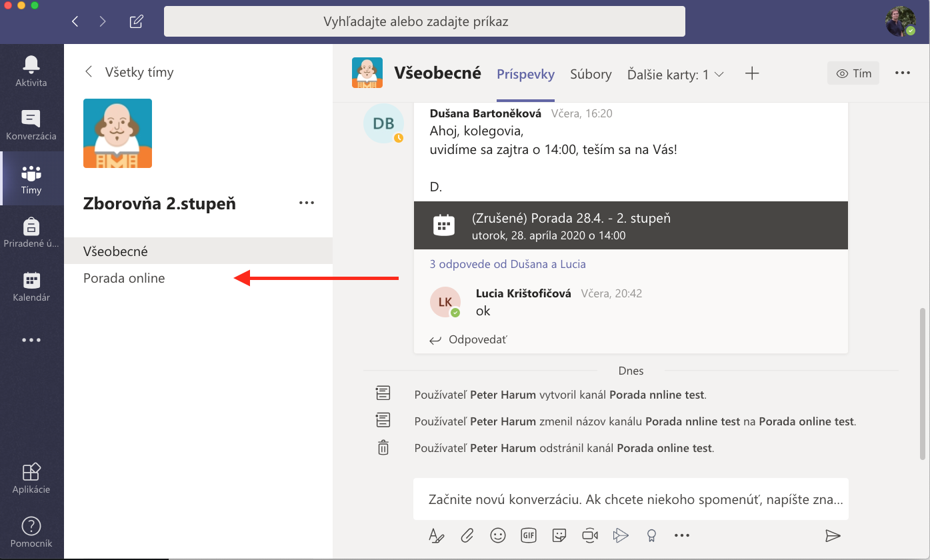
Task: Open the text formatting options icon
Action: coord(436,535)
